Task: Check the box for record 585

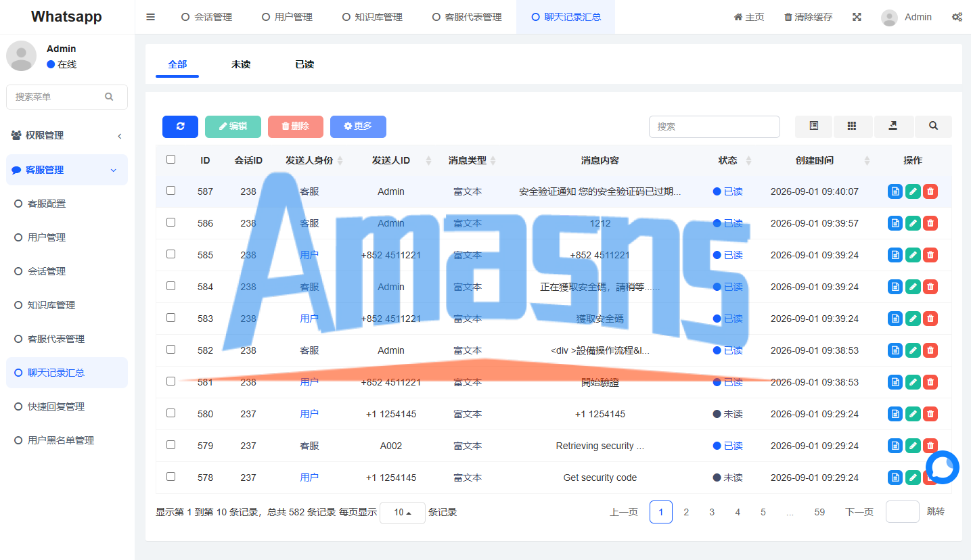Action: (x=171, y=254)
